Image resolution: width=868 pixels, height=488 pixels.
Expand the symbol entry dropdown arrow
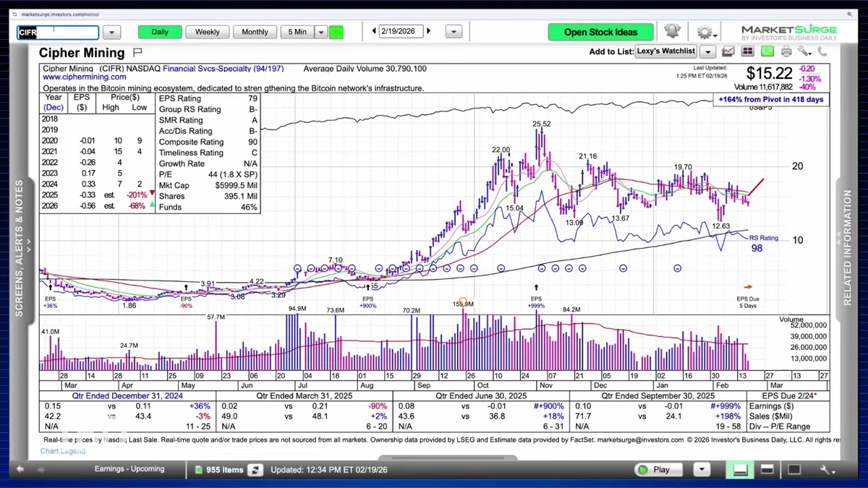tap(111, 33)
